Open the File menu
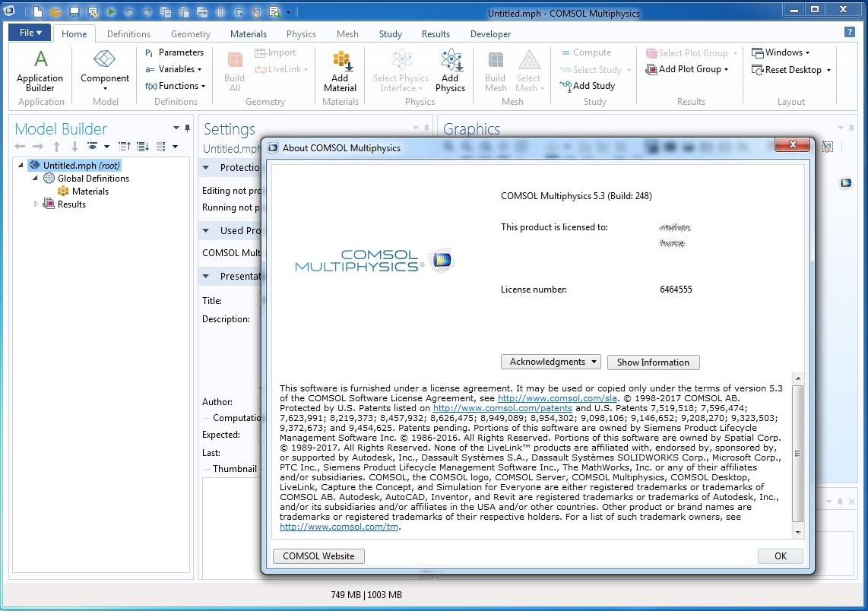Screen dimensions: 868x611 click(x=30, y=33)
